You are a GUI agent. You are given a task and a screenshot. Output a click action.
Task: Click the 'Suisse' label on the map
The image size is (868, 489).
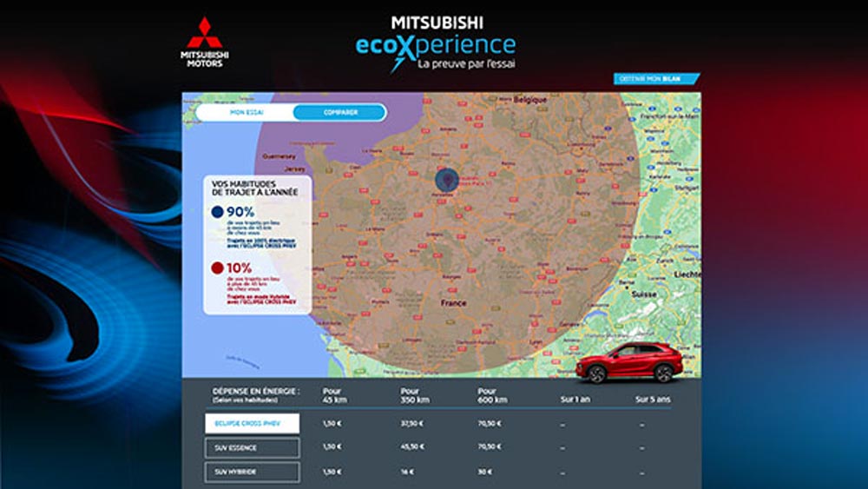click(644, 294)
